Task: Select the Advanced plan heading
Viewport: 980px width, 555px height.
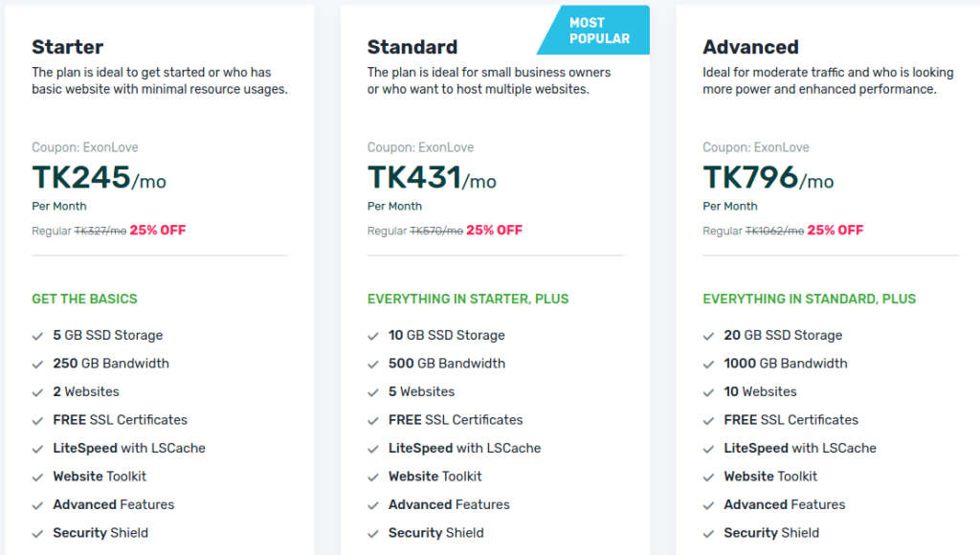Action: pyautogui.click(x=751, y=46)
